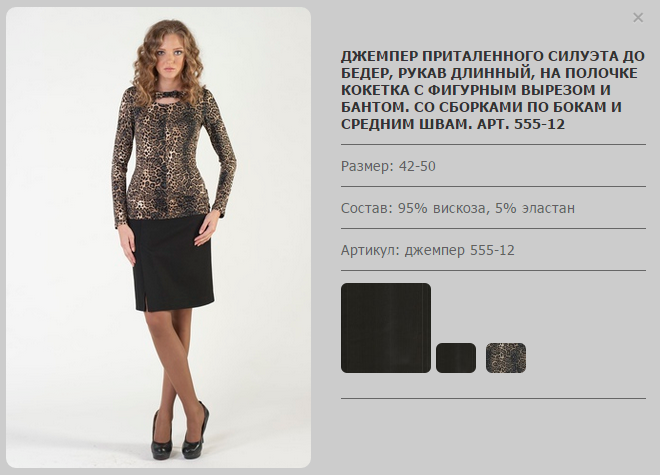Select the product title heading text
Image resolution: width=660 pixels, height=475 pixels.
point(493,90)
